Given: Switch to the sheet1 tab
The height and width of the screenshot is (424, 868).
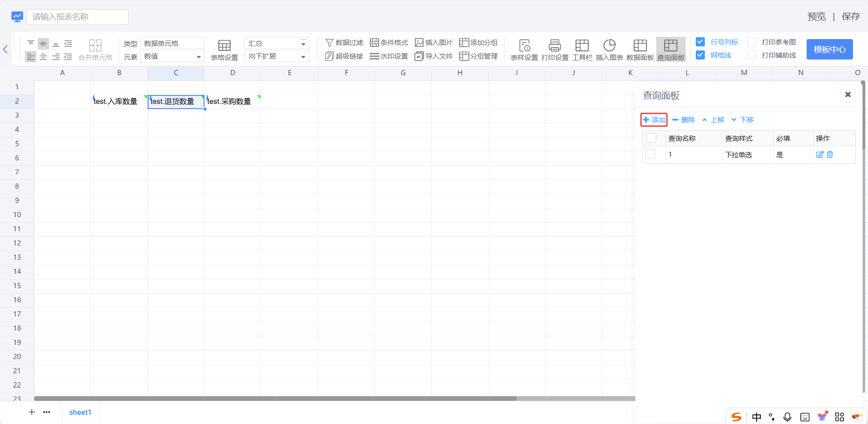Looking at the screenshot, I should pos(80,412).
